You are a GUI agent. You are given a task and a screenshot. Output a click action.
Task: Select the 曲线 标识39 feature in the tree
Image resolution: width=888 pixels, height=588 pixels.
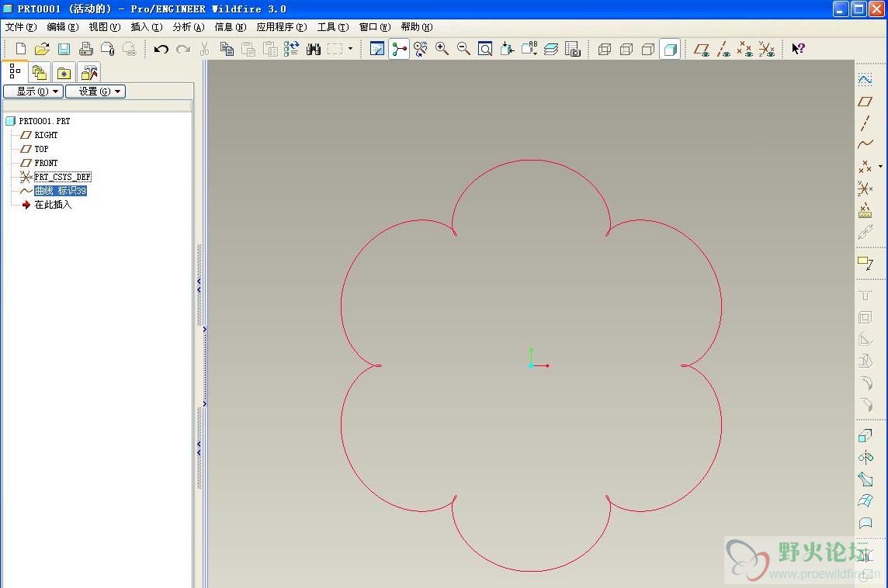(x=60, y=191)
